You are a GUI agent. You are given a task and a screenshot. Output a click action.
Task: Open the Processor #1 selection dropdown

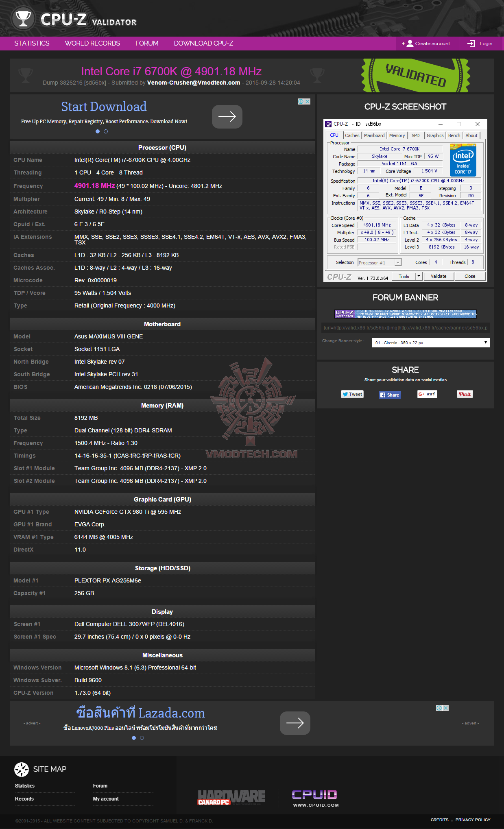[380, 263]
